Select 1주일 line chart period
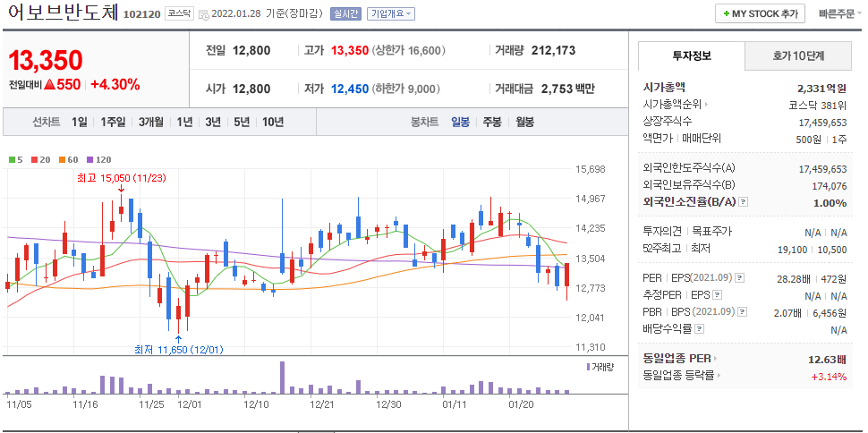 [x=113, y=122]
